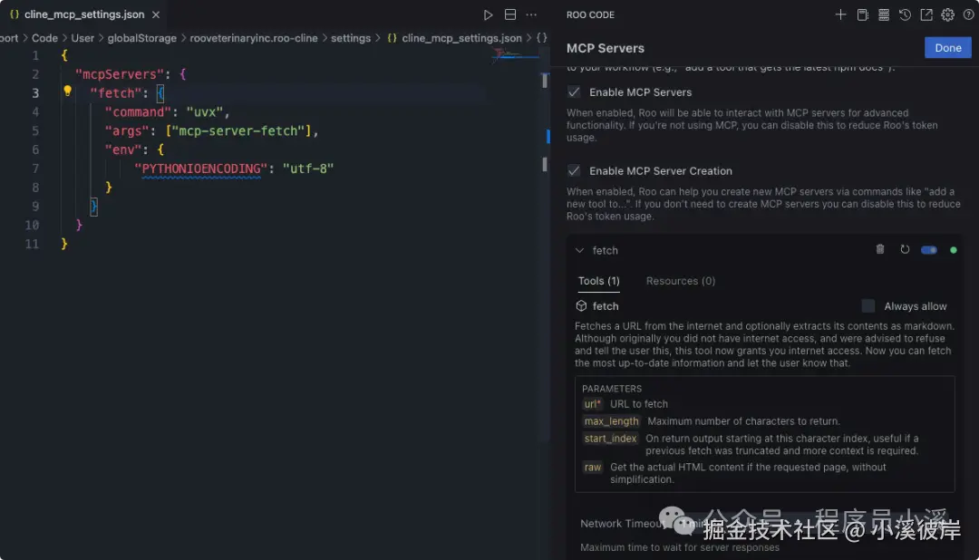Check Always allow for fetch tool
This screenshot has height=560, width=979.
[x=868, y=306]
